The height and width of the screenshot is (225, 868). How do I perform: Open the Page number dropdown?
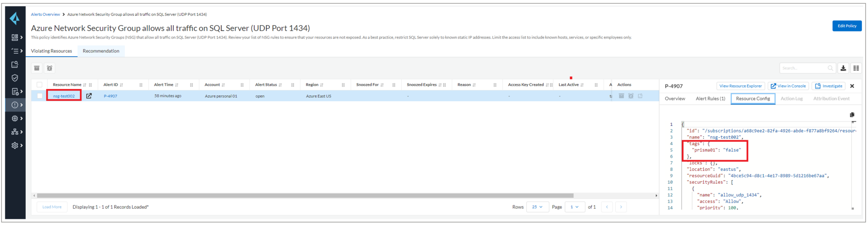574,207
